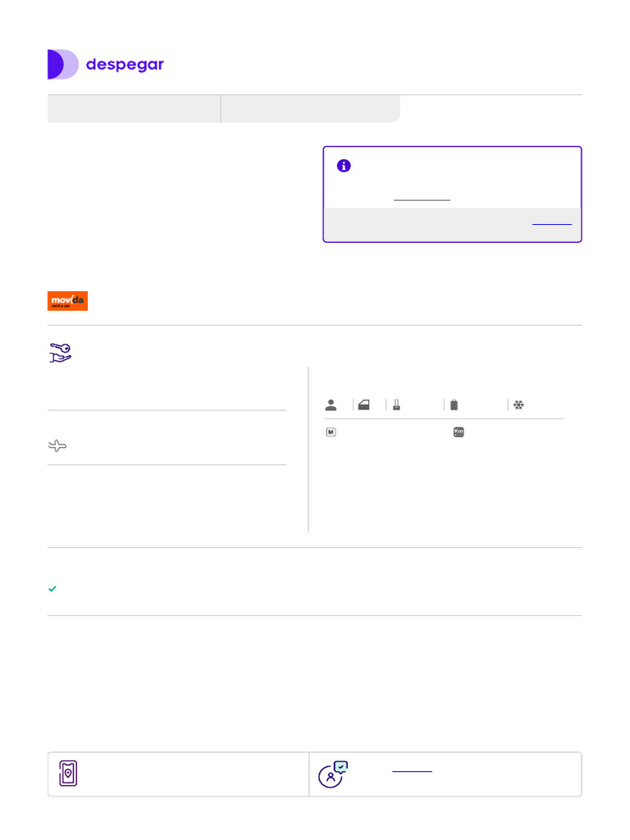630x840 pixels.
Task: Click the customer support chat icon
Action: click(332, 774)
